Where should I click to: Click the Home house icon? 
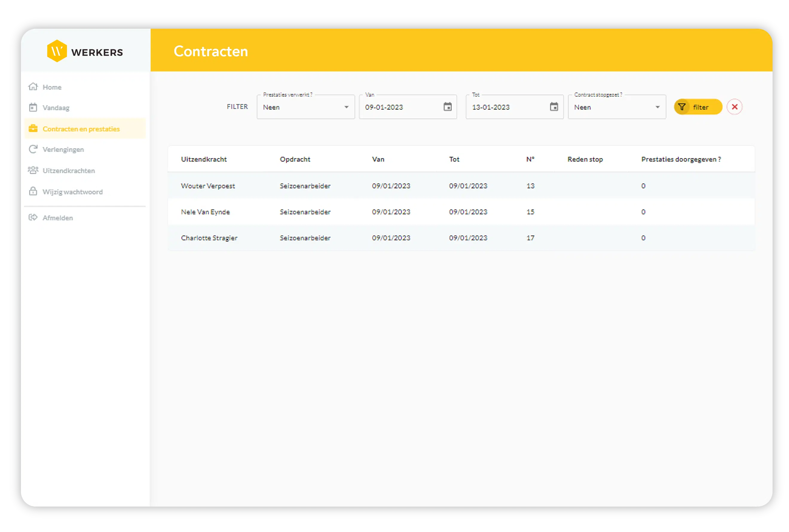(x=33, y=87)
